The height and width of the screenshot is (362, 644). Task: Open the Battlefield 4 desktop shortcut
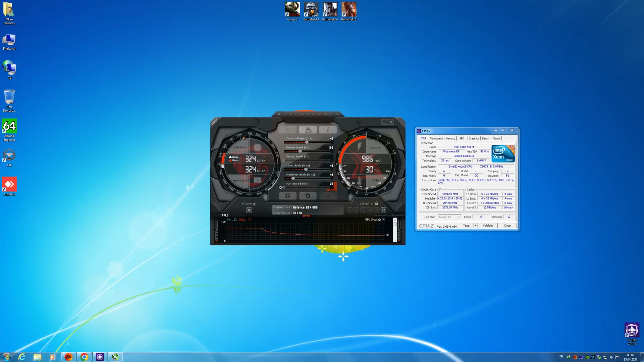pyautogui.click(x=330, y=11)
